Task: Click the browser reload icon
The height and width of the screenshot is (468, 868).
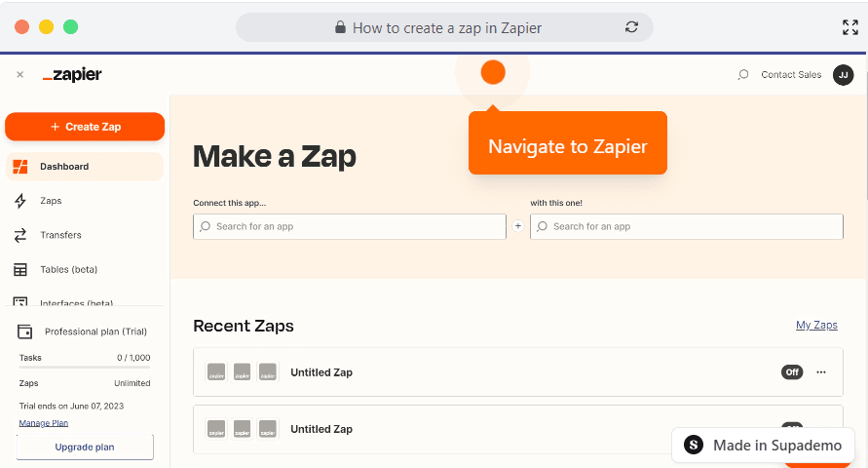Action: [631, 27]
